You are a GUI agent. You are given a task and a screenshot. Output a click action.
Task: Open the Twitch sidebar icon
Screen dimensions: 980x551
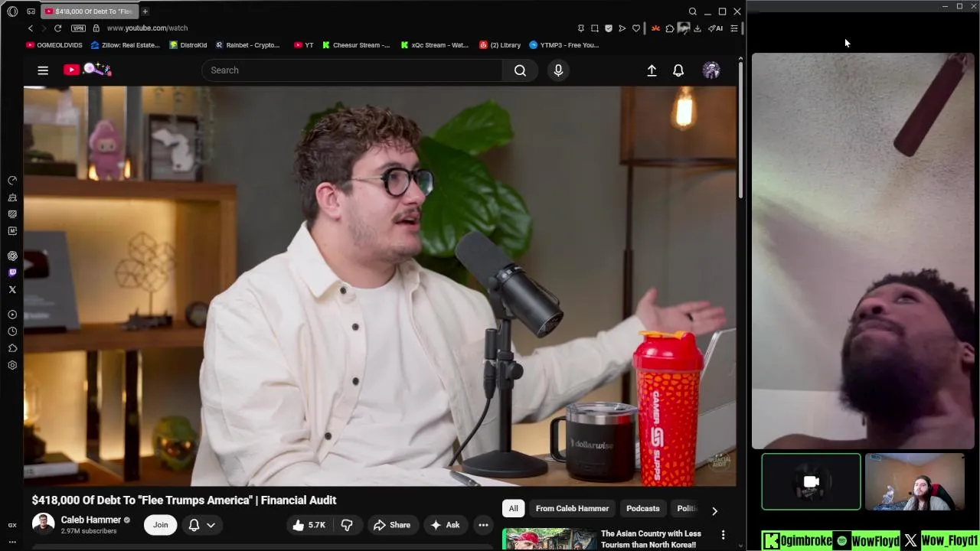[12, 273]
